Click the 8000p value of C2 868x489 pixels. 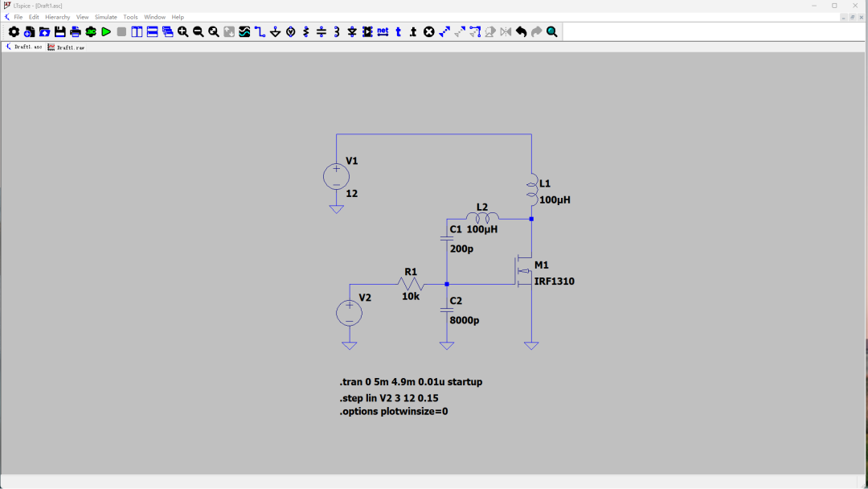coord(465,320)
